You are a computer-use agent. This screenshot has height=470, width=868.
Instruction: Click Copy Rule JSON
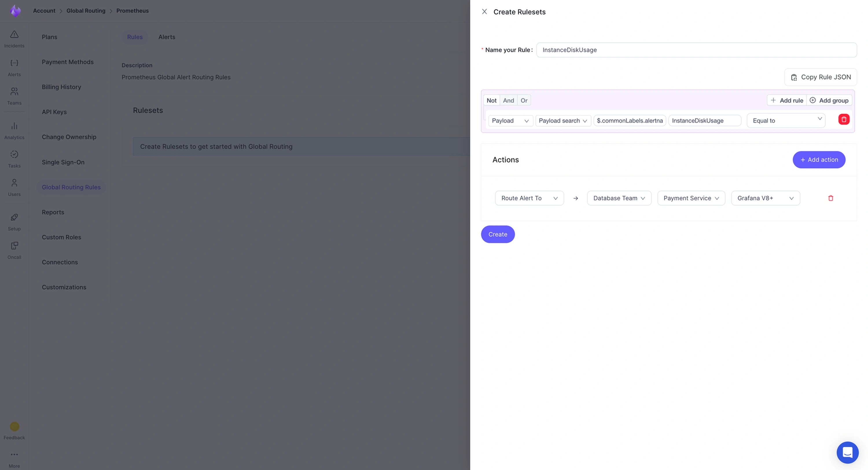[820, 77]
